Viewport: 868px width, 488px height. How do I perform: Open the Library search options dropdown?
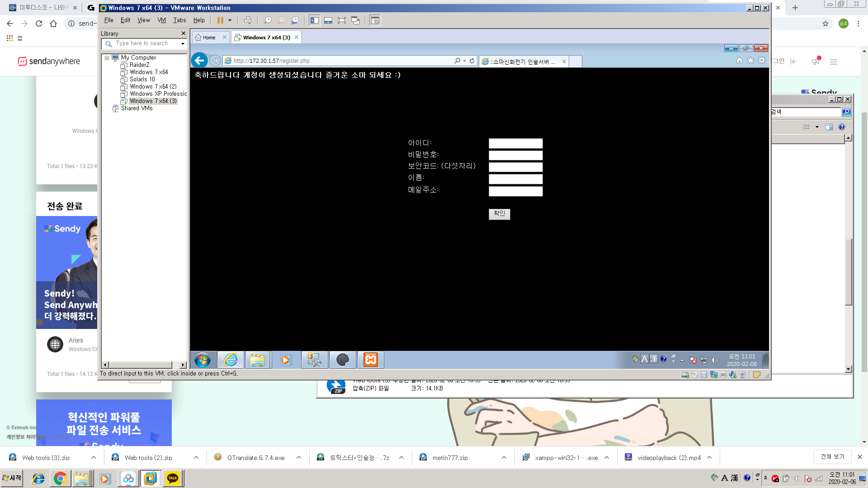(183, 43)
